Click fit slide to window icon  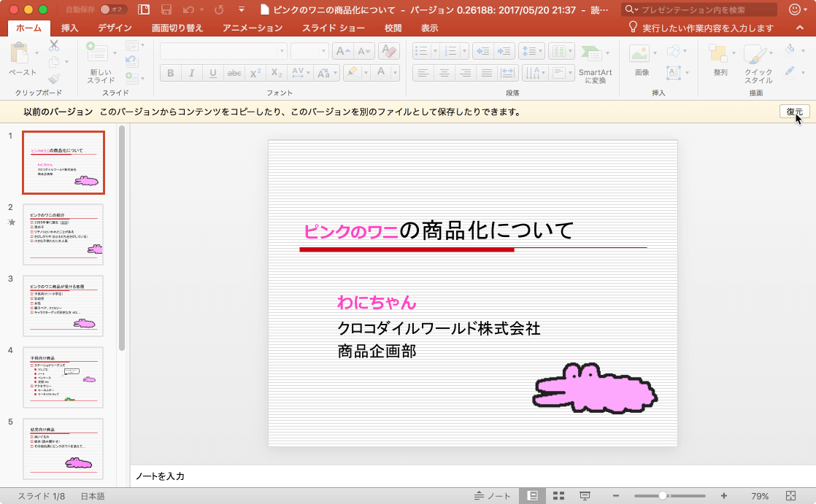tap(790, 496)
